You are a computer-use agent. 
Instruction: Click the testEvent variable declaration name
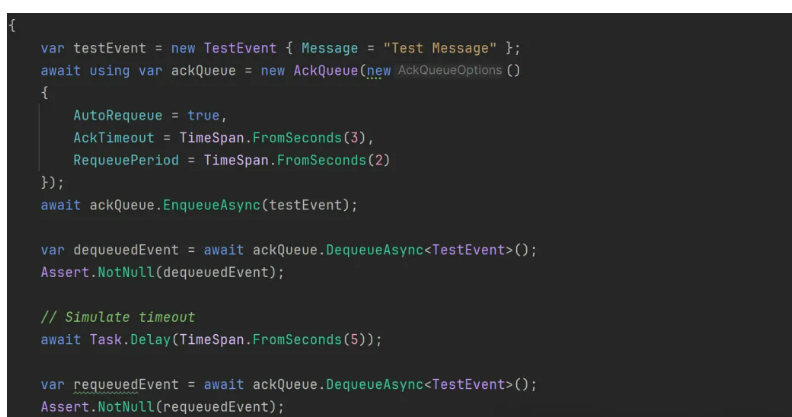[x=110, y=48]
